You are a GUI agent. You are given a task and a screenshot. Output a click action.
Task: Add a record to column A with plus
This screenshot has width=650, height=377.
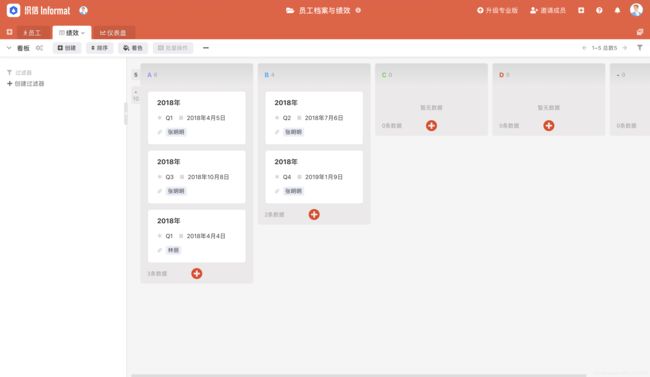[197, 274]
